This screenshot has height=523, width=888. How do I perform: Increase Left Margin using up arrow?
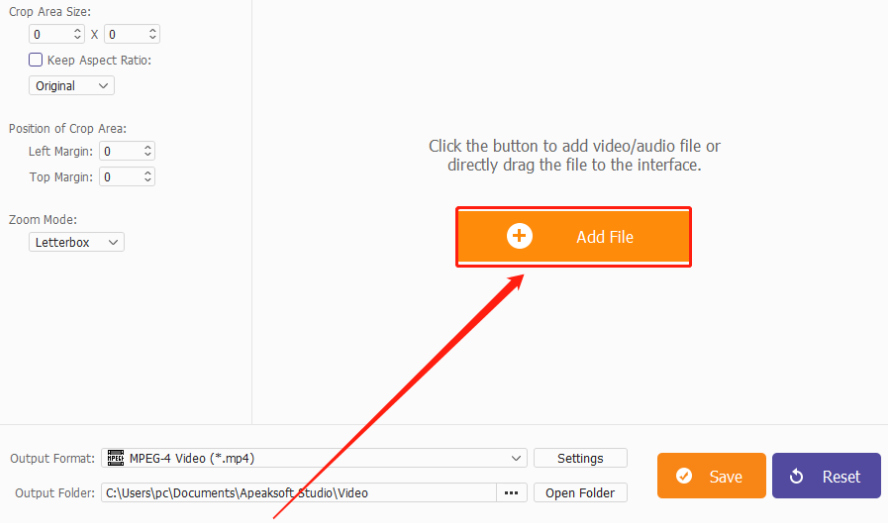[147, 147]
